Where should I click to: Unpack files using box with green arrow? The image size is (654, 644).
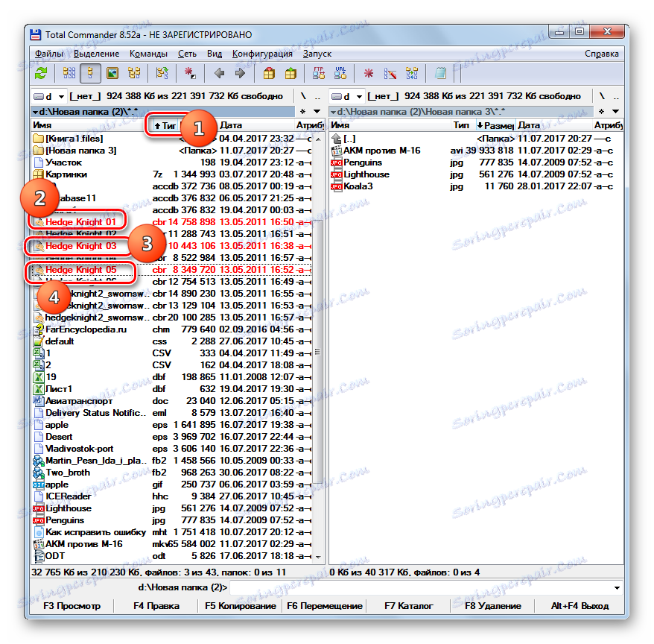[x=291, y=74]
